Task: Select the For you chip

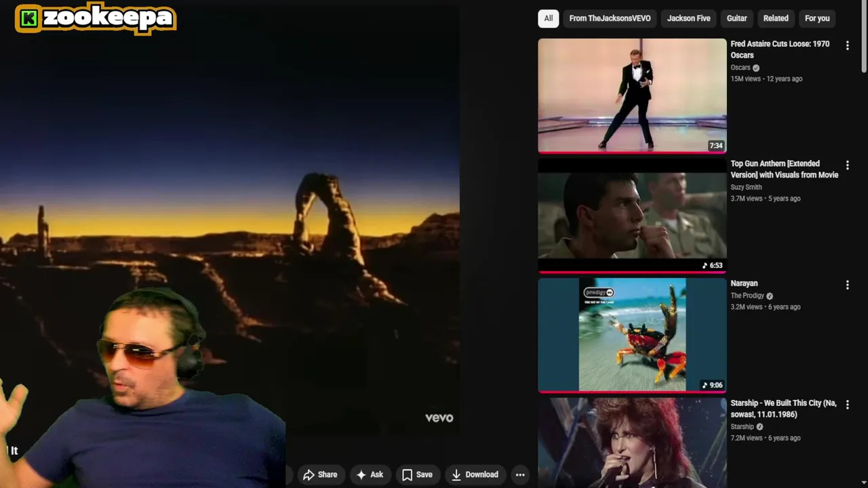Action: 817,18
